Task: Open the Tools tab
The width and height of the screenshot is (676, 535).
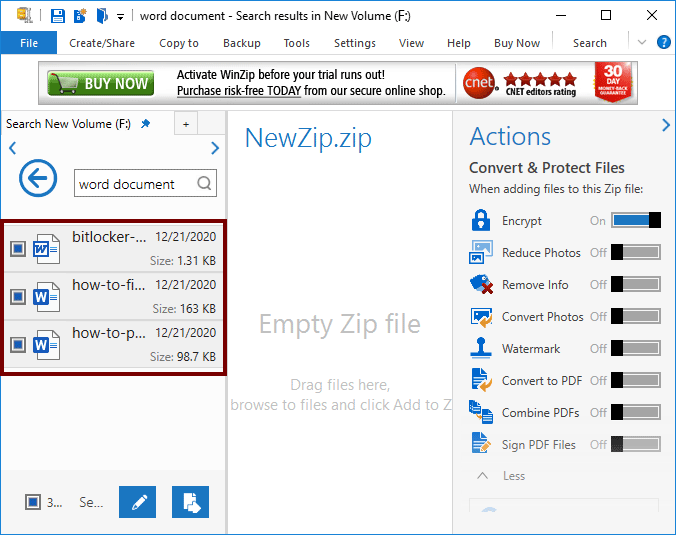Action: pos(297,43)
